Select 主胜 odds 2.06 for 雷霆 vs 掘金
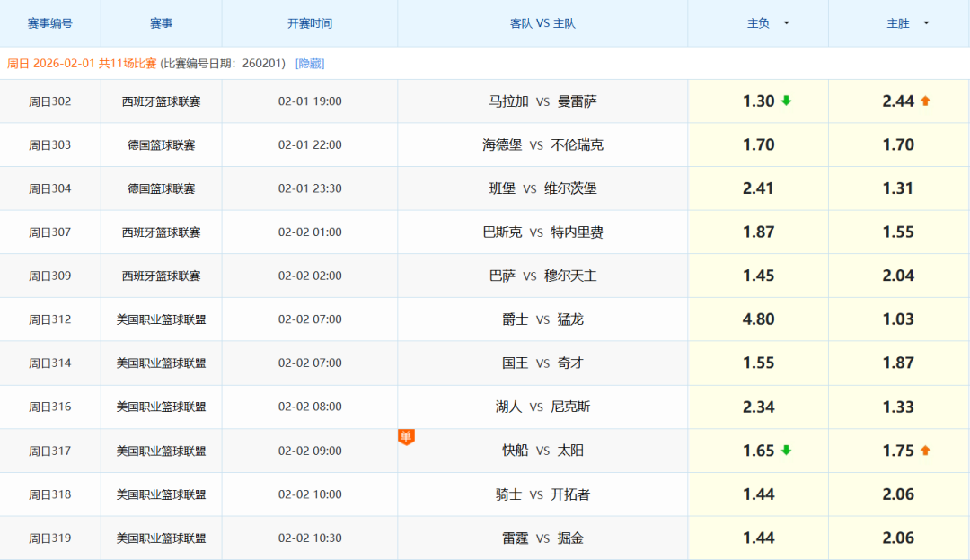Screen dimensions: 970x560 898,538
